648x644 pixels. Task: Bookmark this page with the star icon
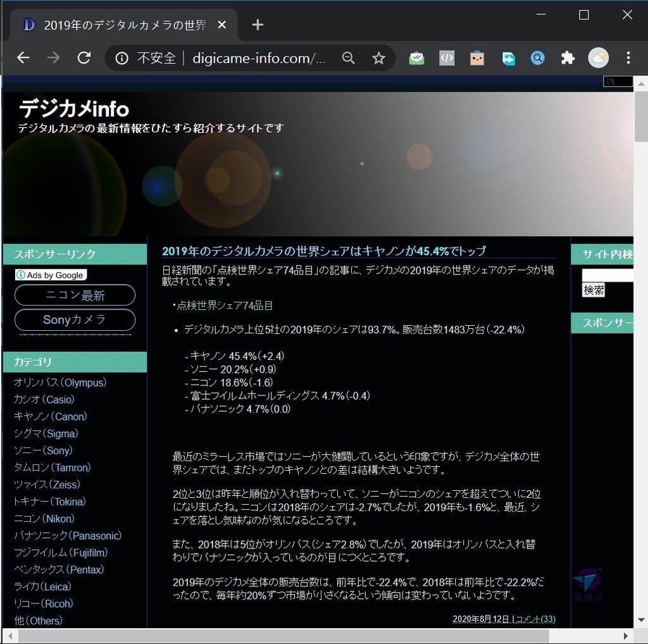click(378, 58)
